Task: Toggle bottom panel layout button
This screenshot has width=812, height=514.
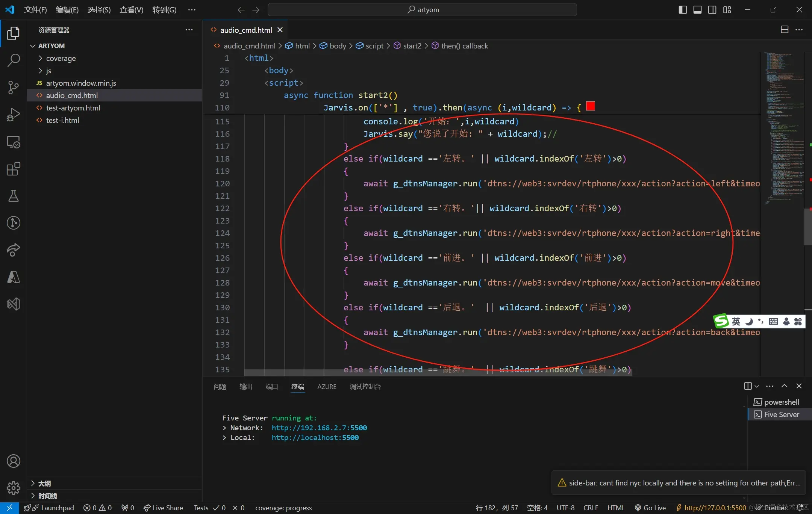Action: pyautogui.click(x=697, y=10)
